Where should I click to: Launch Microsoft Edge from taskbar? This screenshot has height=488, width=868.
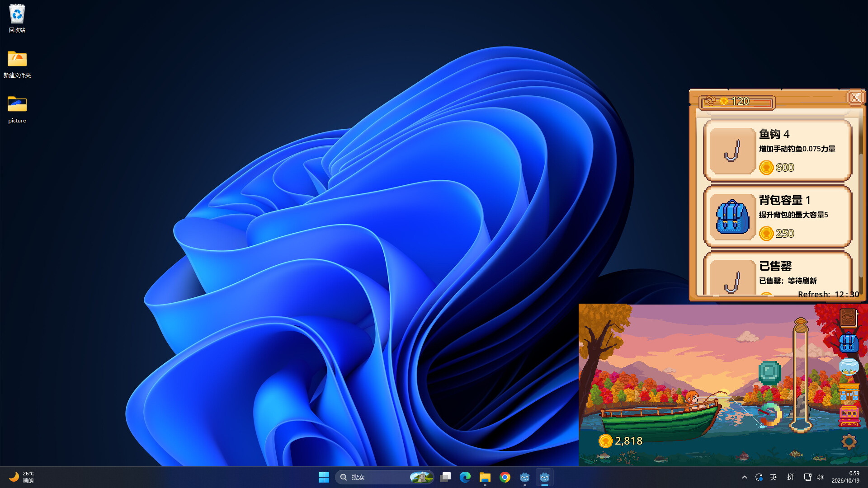click(465, 477)
